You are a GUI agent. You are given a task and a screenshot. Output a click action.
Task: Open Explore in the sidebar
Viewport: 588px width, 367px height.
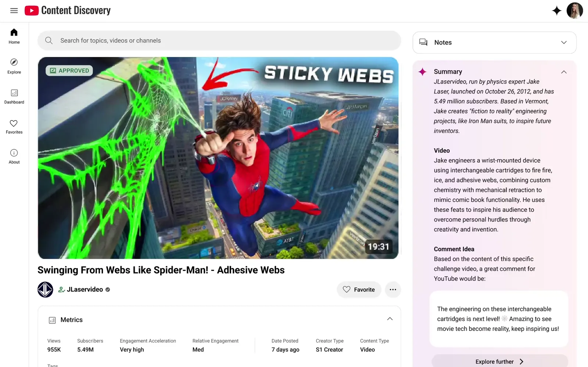(14, 66)
